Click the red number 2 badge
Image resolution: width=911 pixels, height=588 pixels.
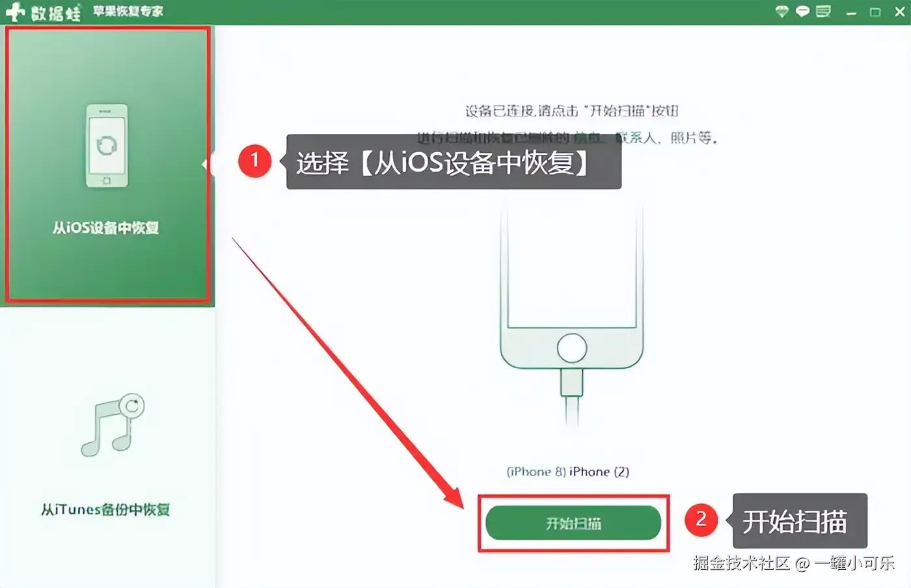701,520
